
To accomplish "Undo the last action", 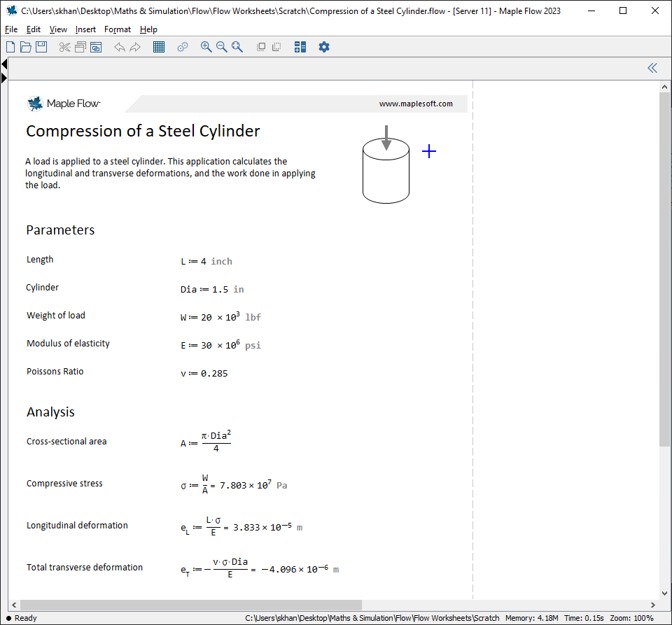I will 119,47.
